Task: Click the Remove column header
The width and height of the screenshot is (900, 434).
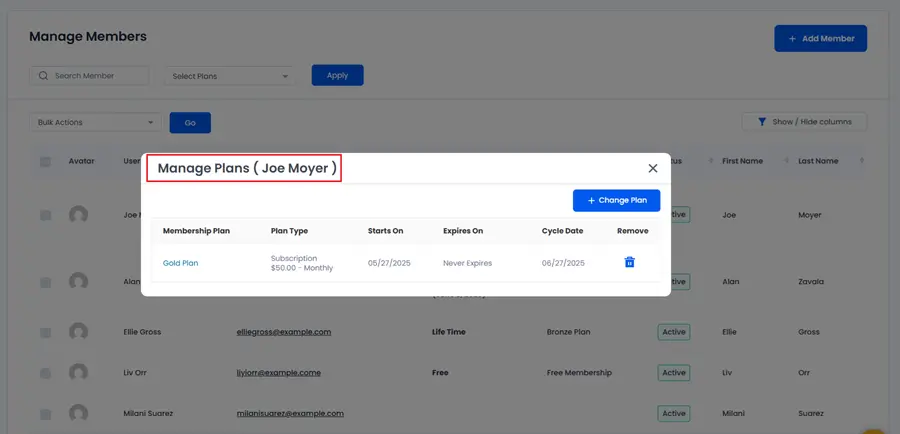Action: [x=633, y=231]
